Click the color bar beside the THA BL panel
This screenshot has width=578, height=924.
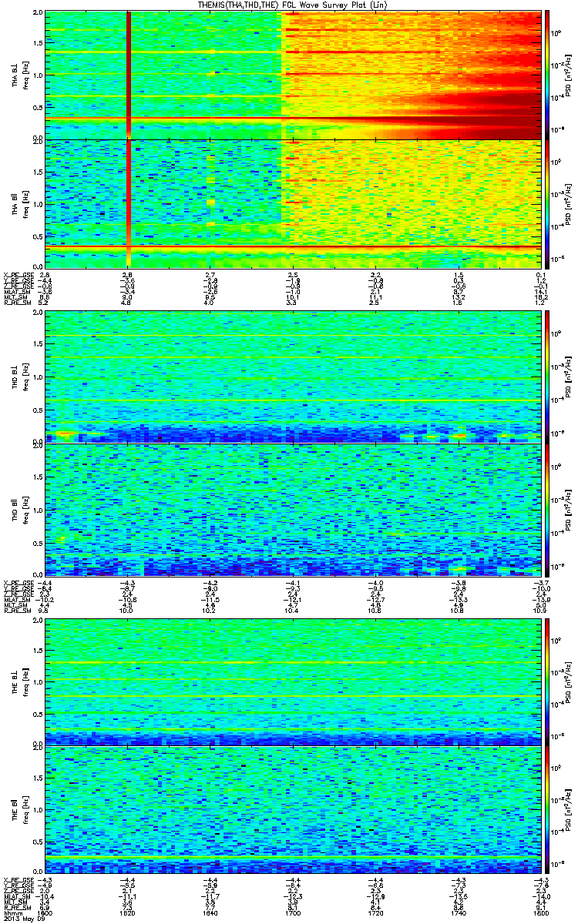(x=547, y=75)
